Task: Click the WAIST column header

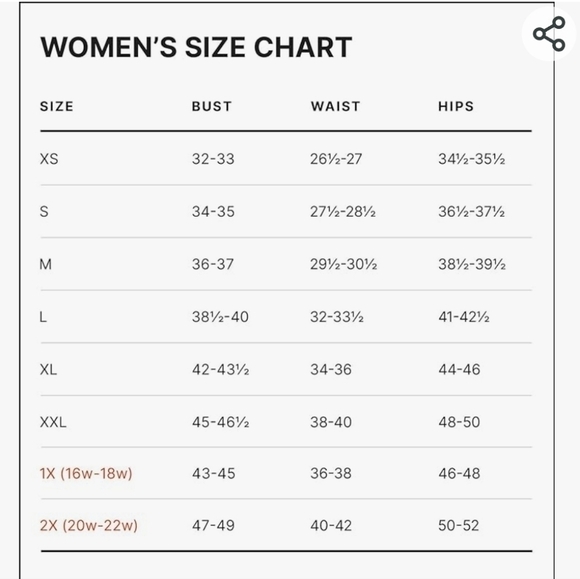Action: pos(335,107)
